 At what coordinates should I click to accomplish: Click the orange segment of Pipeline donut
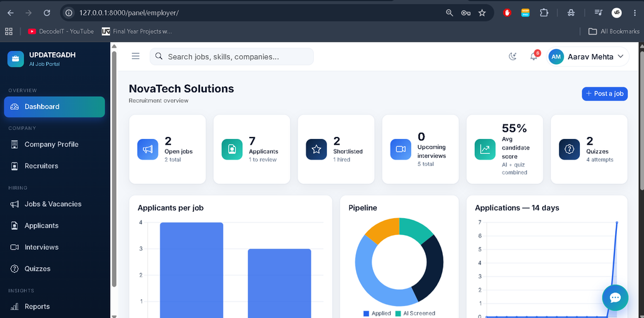click(x=384, y=231)
